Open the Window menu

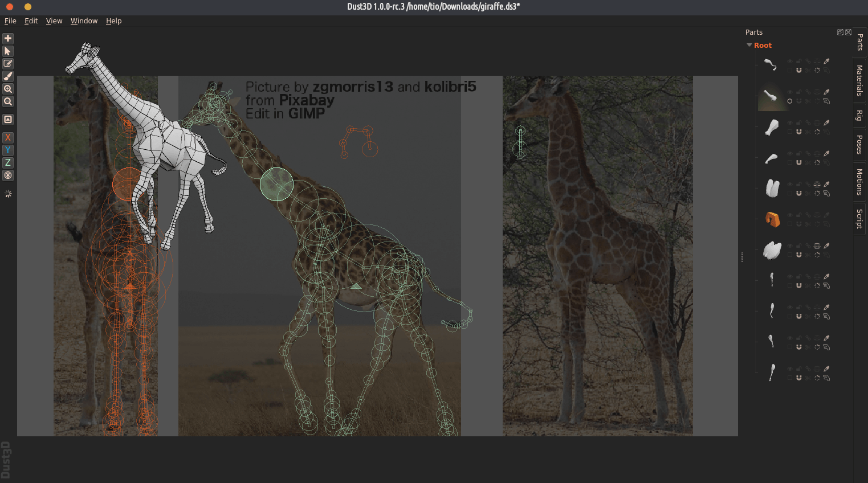[x=84, y=21]
